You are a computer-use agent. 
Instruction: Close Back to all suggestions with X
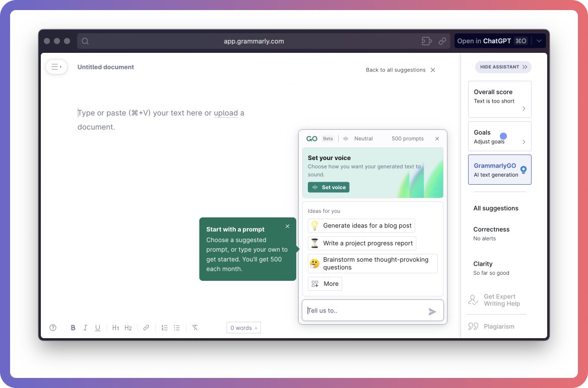pos(433,70)
